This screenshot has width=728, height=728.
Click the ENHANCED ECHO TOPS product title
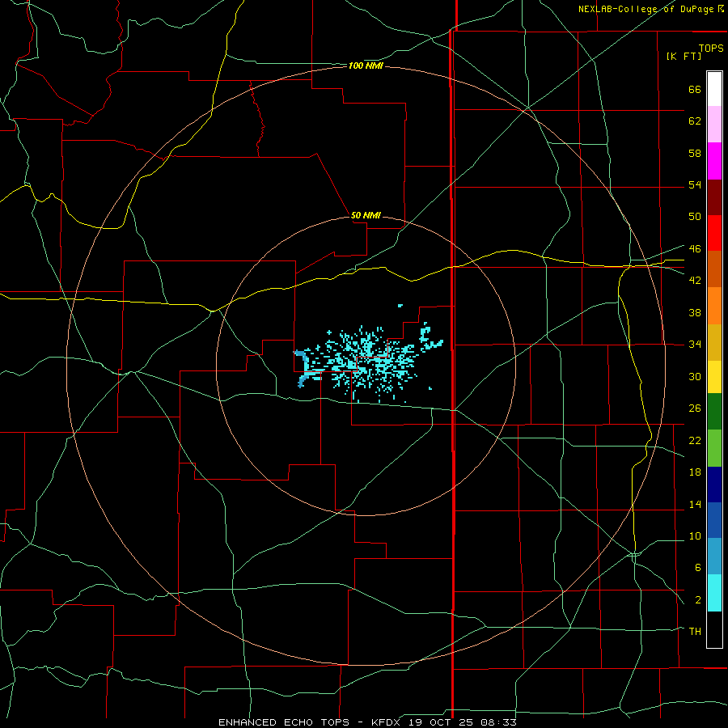point(284,722)
